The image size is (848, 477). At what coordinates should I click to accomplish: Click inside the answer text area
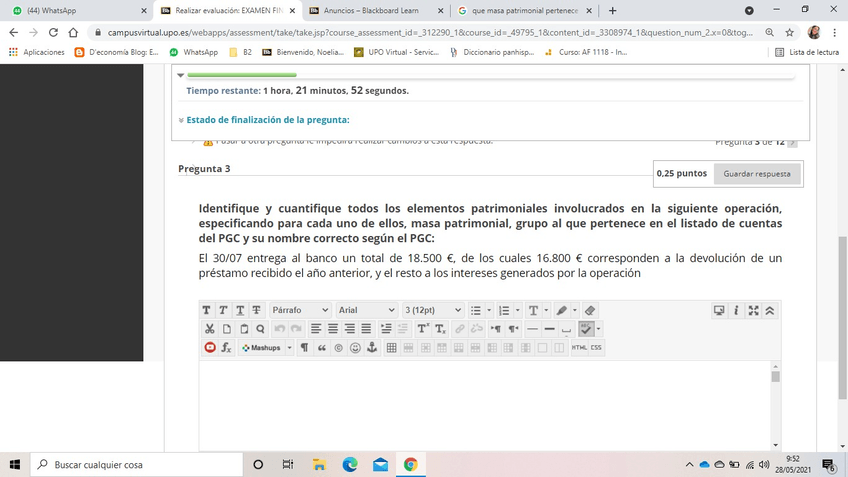pyautogui.click(x=485, y=400)
